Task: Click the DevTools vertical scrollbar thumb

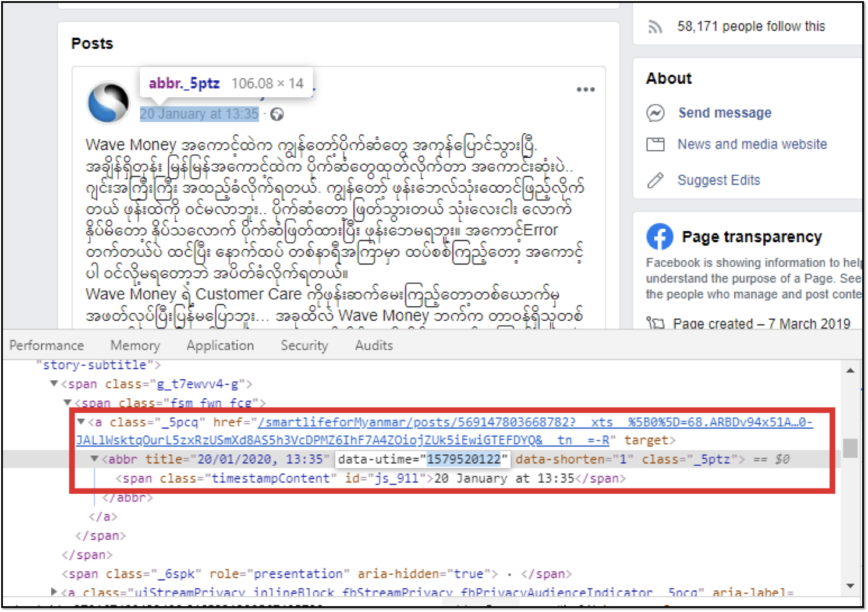Action: click(851, 448)
